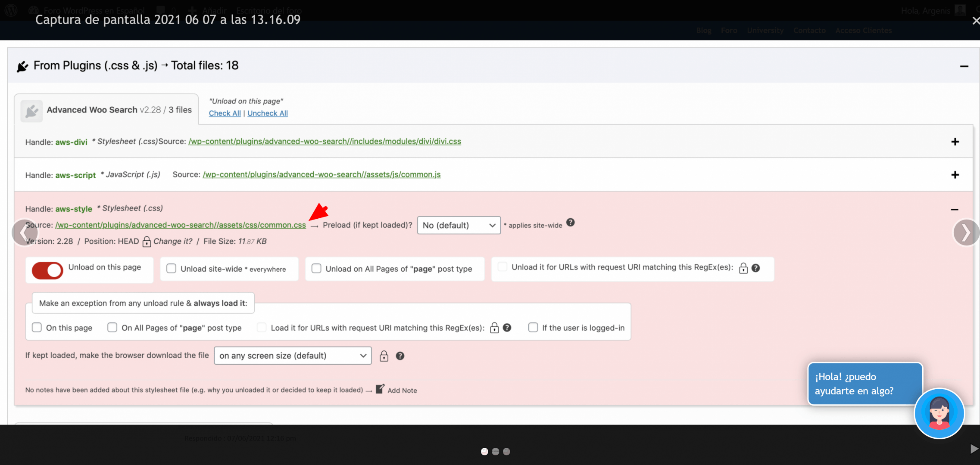The height and width of the screenshot is (465, 980).
Task: Click lock icon beside Unload it for URLs RegEx
Action: tap(743, 268)
